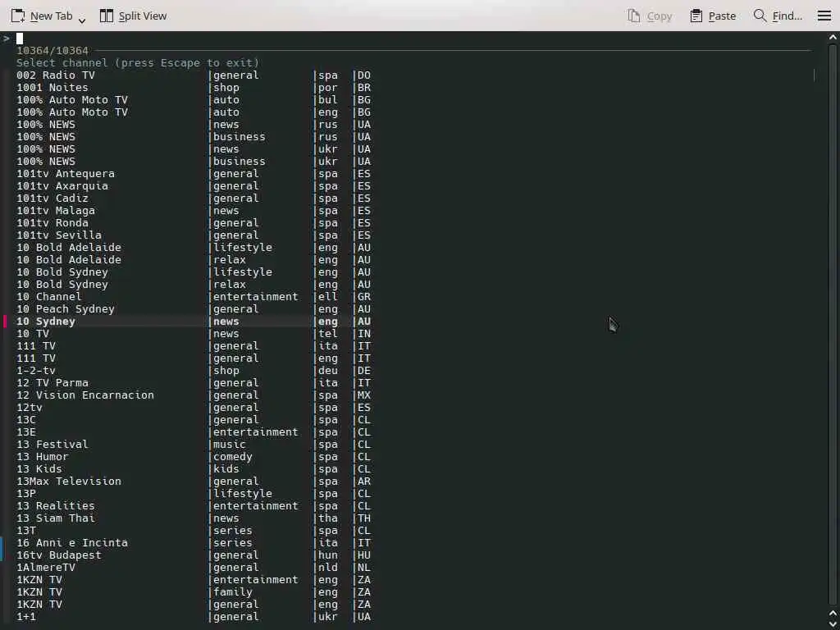Select the 13Max Television channel
This screenshot has height=630, width=840.
(x=194, y=482)
